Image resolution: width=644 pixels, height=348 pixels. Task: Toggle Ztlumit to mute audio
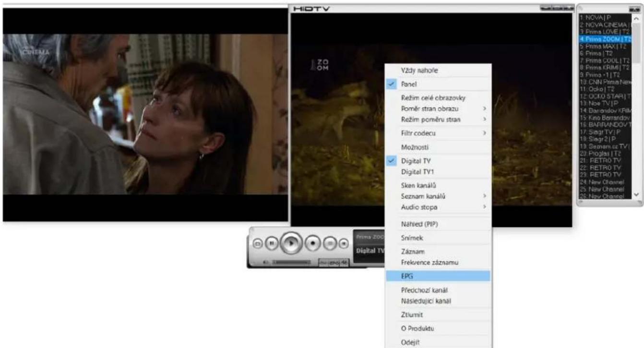pos(438,315)
